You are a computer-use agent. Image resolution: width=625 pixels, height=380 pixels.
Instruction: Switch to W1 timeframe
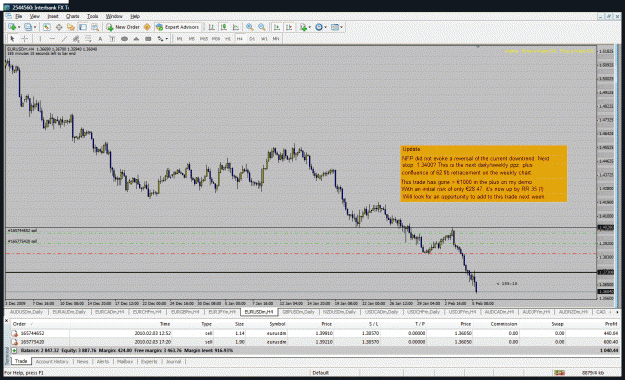coord(264,39)
